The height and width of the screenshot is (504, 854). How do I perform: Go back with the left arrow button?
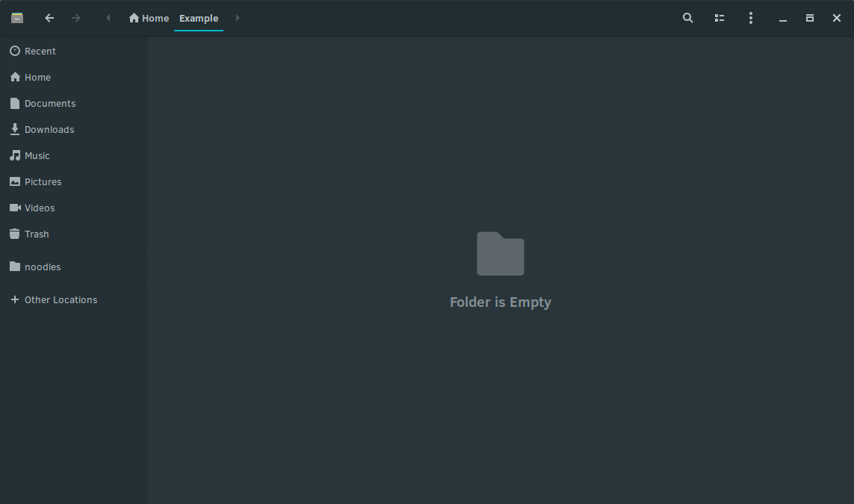[x=49, y=18]
